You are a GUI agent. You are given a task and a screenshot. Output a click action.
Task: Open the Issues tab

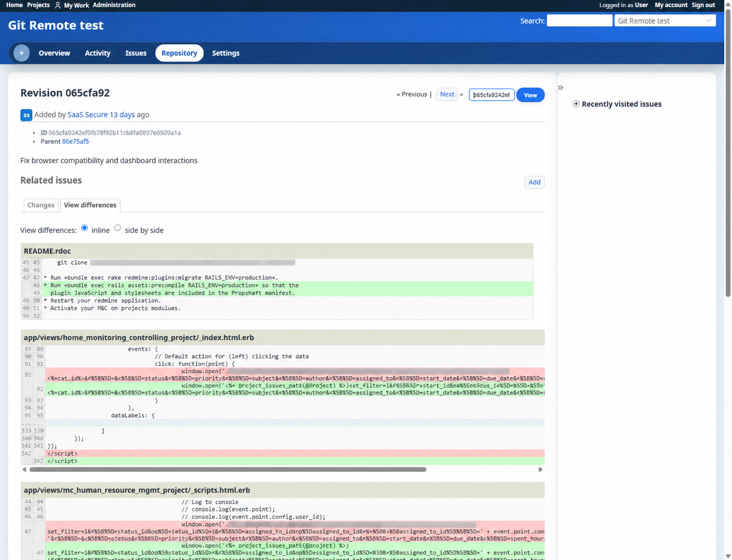[x=136, y=53]
